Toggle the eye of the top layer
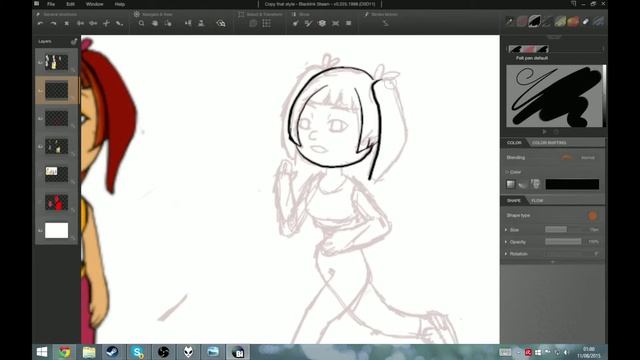 (40, 62)
